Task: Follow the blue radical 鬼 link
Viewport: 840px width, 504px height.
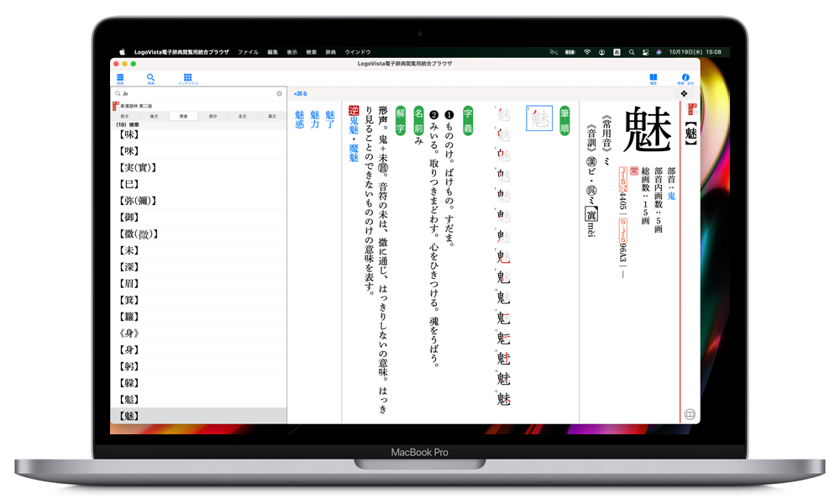Action: (x=671, y=196)
